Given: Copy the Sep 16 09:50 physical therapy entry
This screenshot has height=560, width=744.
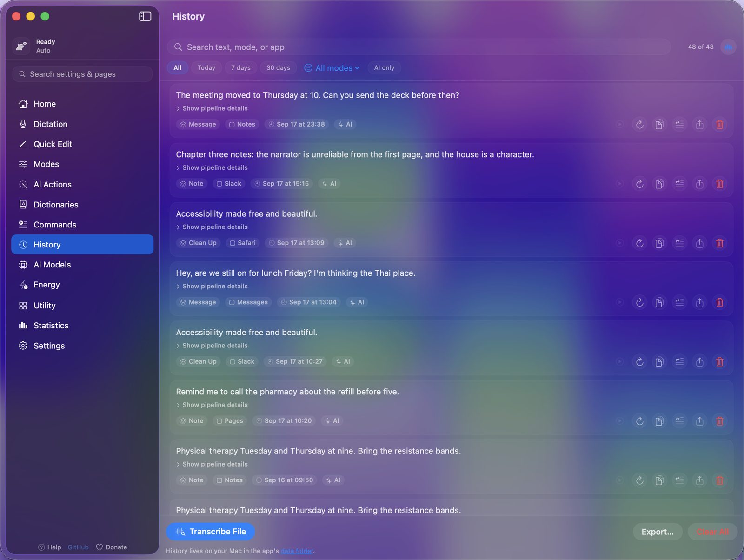Looking at the screenshot, I should [x=659, y=480].
